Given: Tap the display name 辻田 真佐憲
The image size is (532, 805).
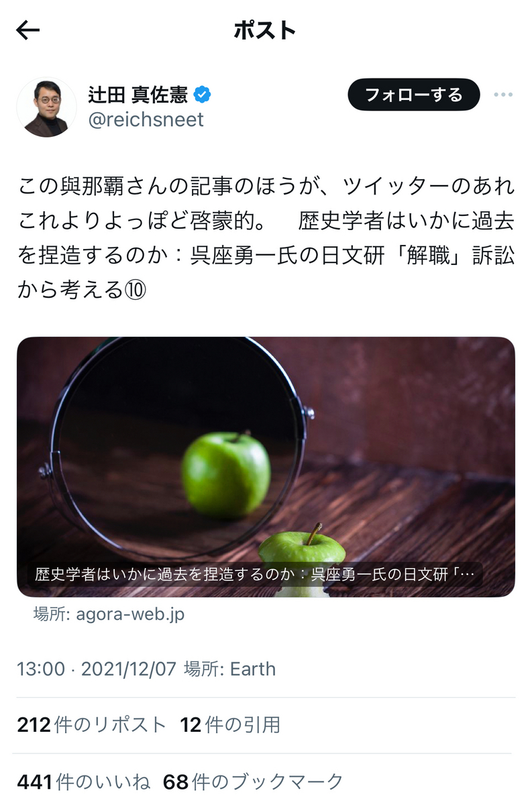Looking at the screenshot, I should pos(138,95).
